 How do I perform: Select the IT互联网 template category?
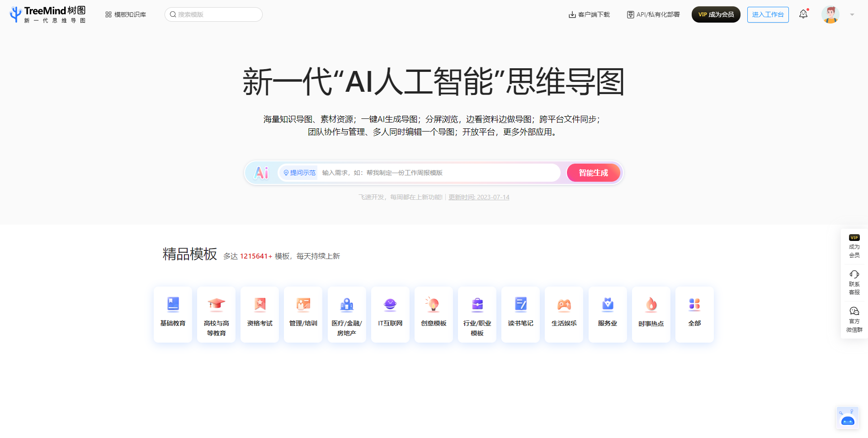coord(390,314)
